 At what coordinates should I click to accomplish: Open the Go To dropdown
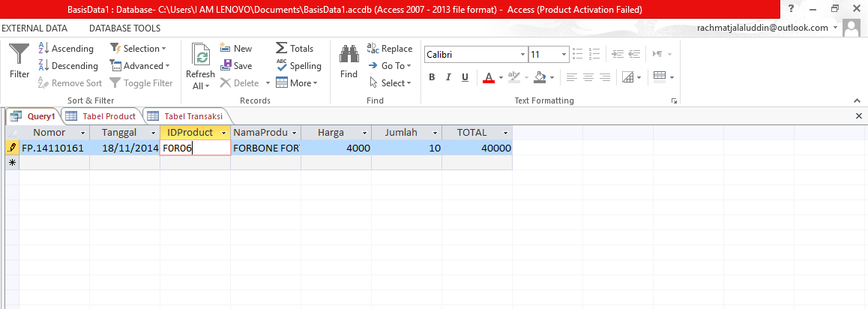tap(390, 66)
